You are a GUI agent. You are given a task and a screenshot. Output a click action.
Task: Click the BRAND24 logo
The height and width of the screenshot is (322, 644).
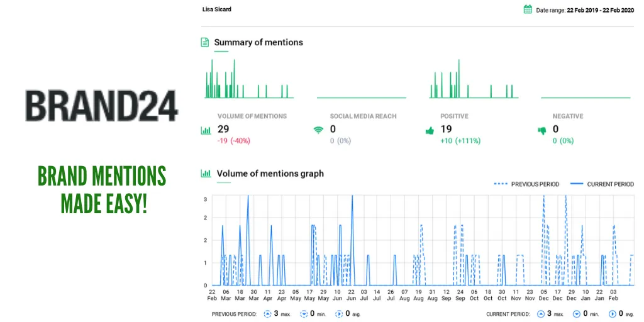coord(101,106)
